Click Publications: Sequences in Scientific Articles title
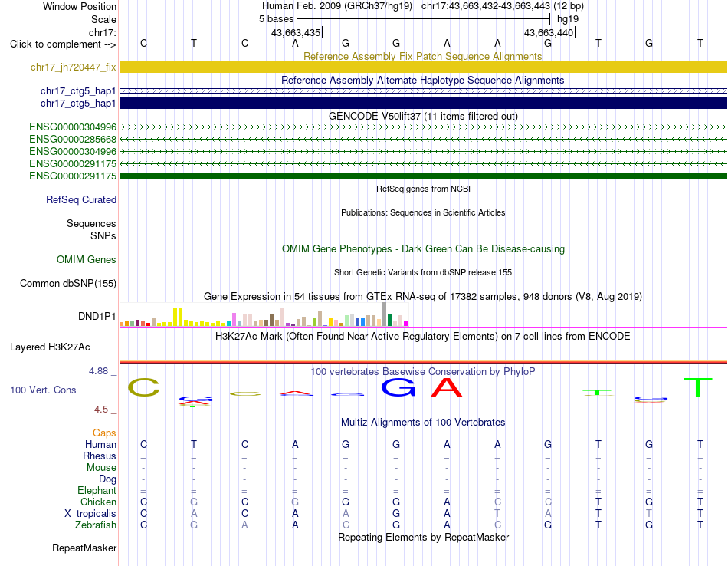The height and width of the screenshot is (566, 728). coord(423,213)
